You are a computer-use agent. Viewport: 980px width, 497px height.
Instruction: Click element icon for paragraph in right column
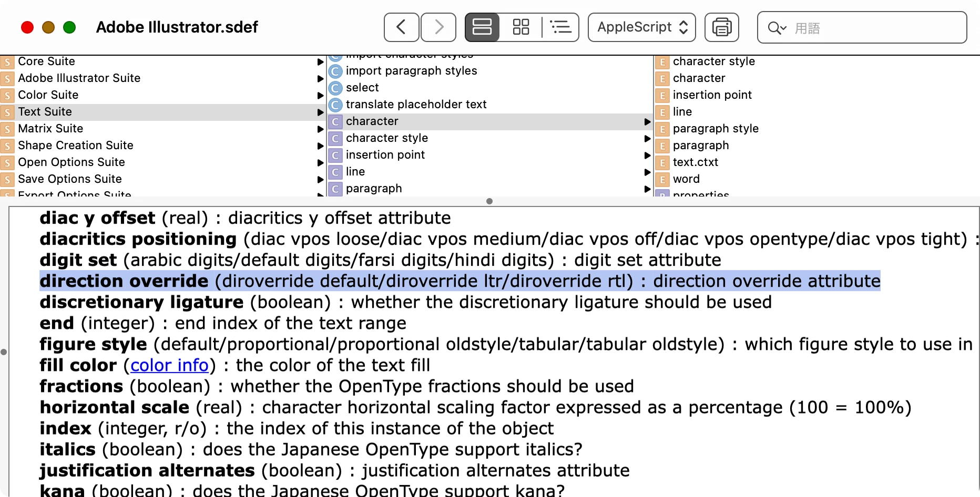(662, 146)
